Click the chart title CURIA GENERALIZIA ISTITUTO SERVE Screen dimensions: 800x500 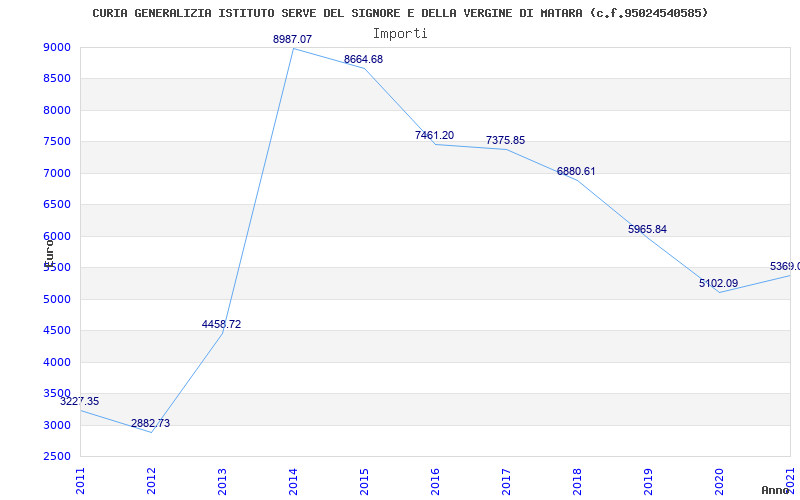click(401, 13)
